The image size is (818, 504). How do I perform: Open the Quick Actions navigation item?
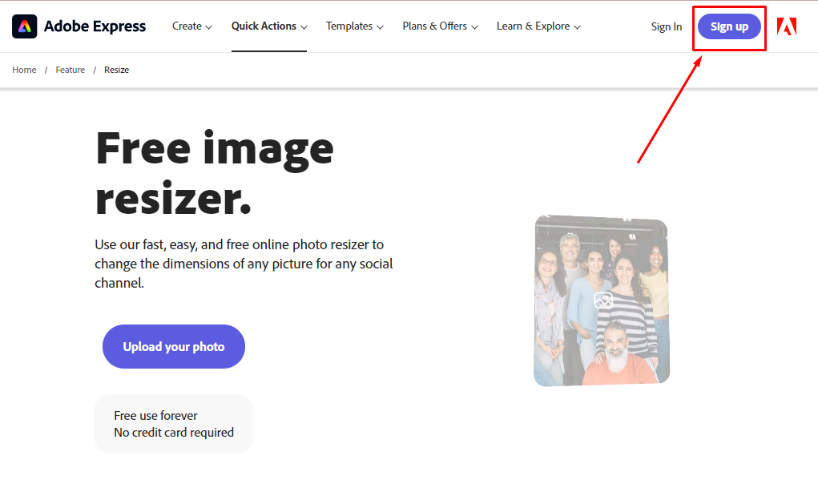click(x=268, y=26)
